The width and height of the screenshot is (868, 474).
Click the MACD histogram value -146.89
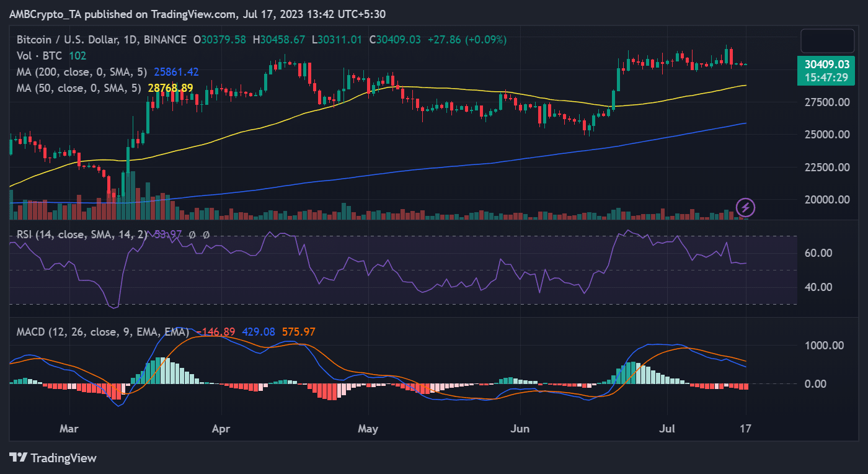pos(215,332)
